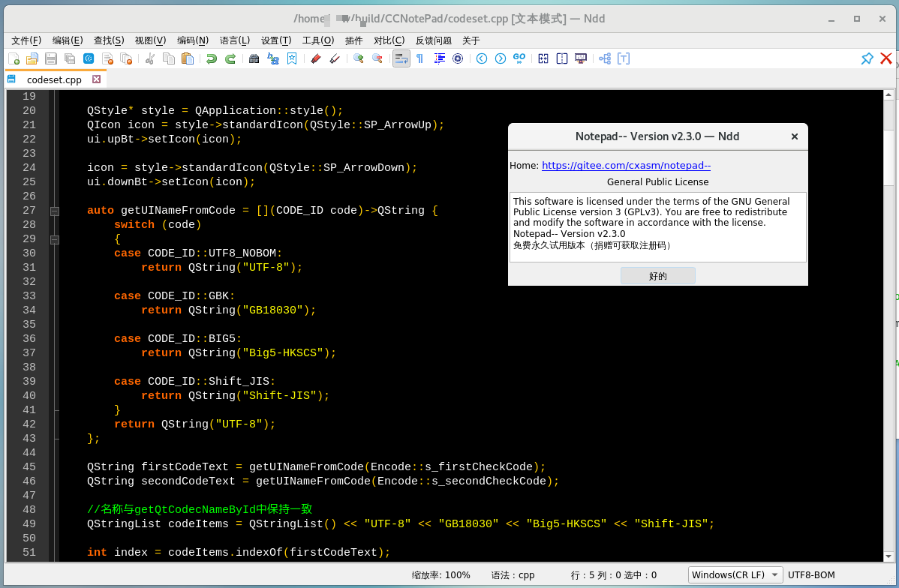
Task: Toggle paragraph mark visibility
Action: click(419, 58)
